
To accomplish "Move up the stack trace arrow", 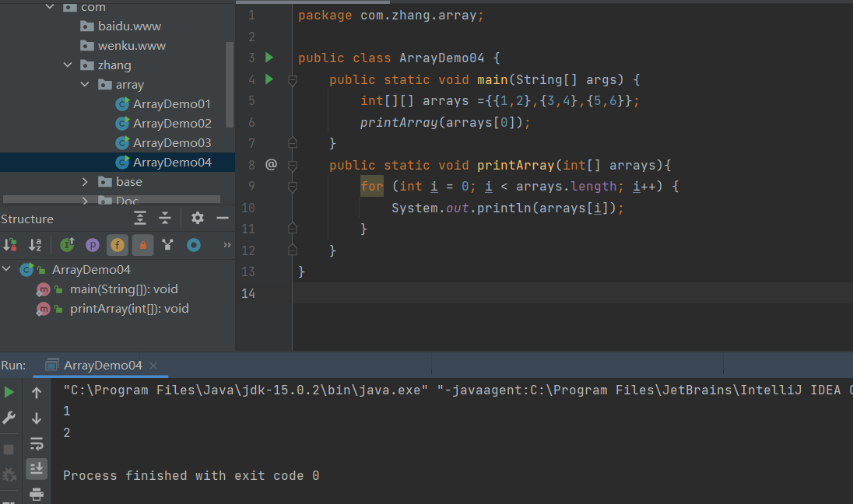I will tap(37, 393).
